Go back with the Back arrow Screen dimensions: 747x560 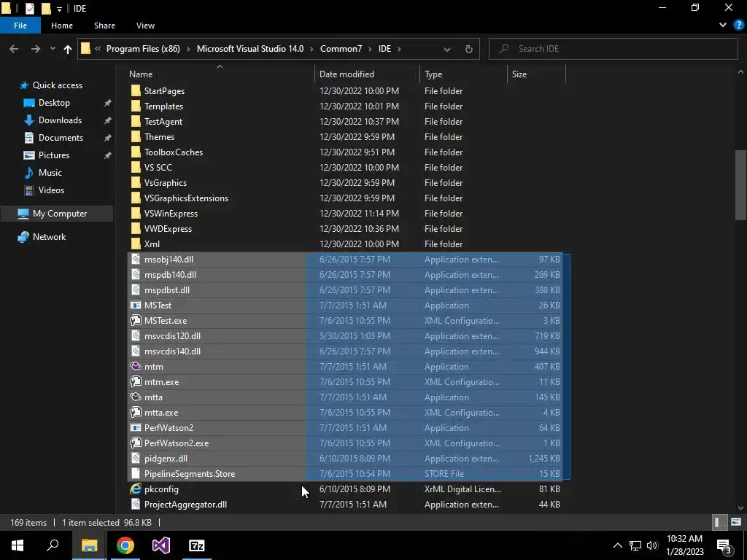[x=14, y=49]
